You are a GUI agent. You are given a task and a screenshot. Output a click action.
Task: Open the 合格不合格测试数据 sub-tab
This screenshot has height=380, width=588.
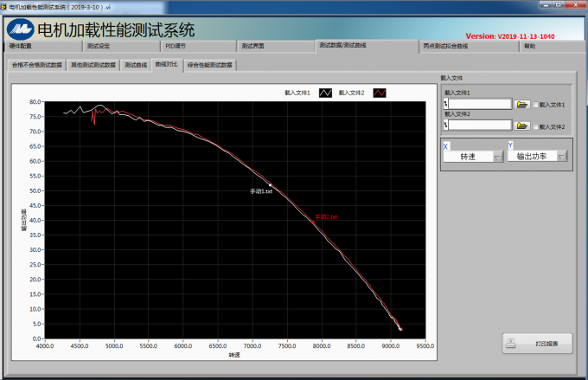tap(36, 65)
